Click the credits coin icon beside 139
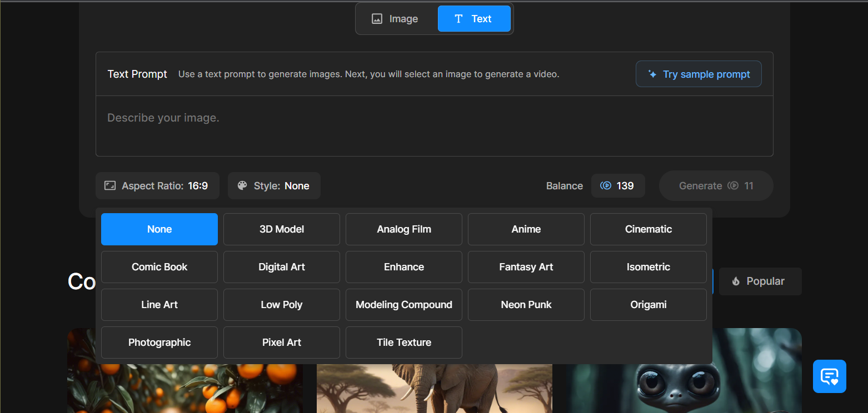 click(x=606, y=186)
